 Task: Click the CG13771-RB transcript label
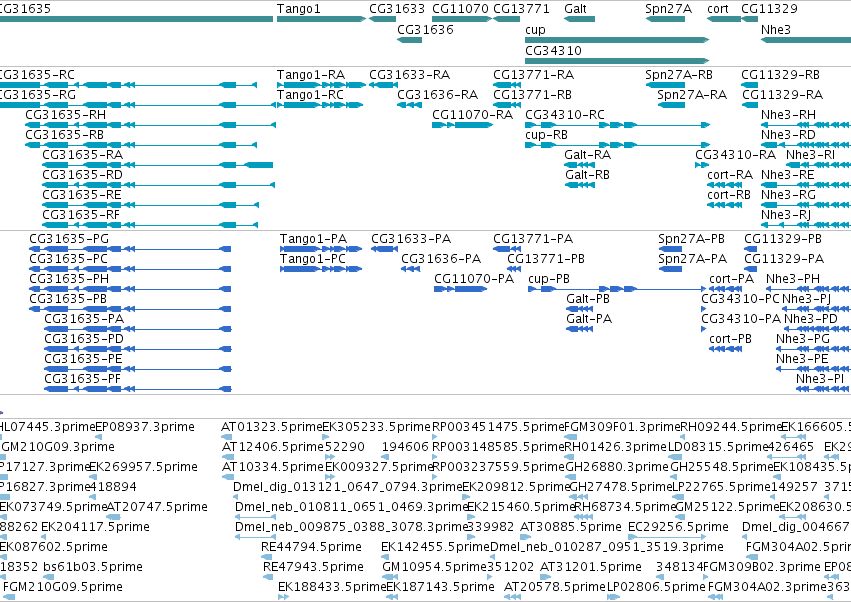[x=532, y=94]
